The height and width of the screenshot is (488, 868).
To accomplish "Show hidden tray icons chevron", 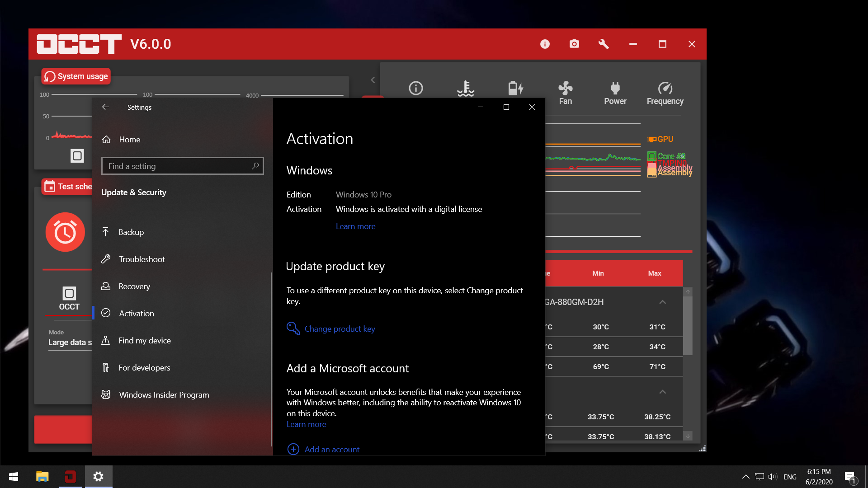I will coord(745,477).
